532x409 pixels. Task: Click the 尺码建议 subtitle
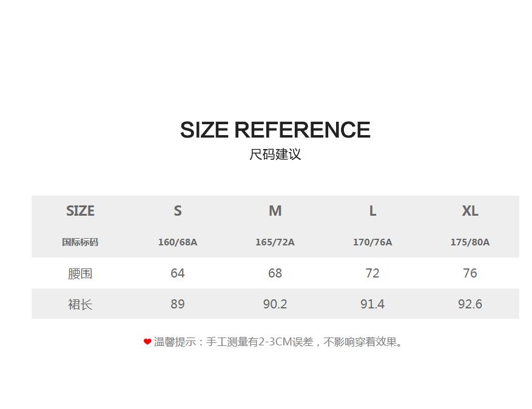pos(275,155)
